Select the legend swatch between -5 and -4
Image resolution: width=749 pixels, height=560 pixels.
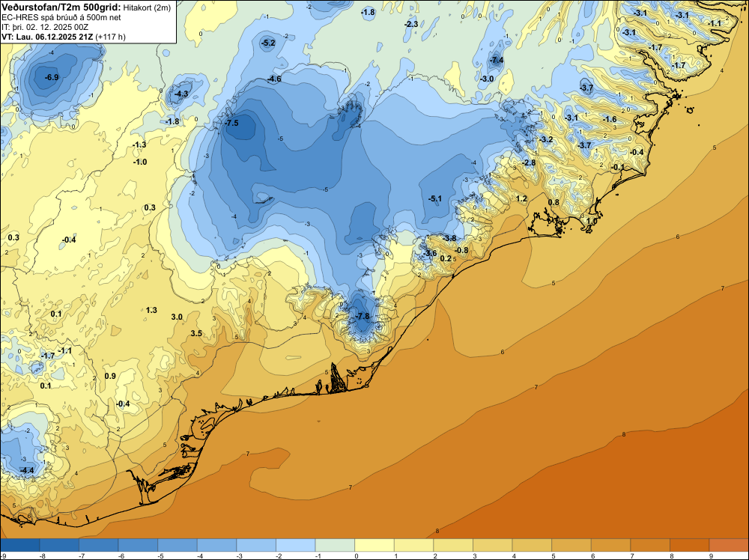click(178, 545)
